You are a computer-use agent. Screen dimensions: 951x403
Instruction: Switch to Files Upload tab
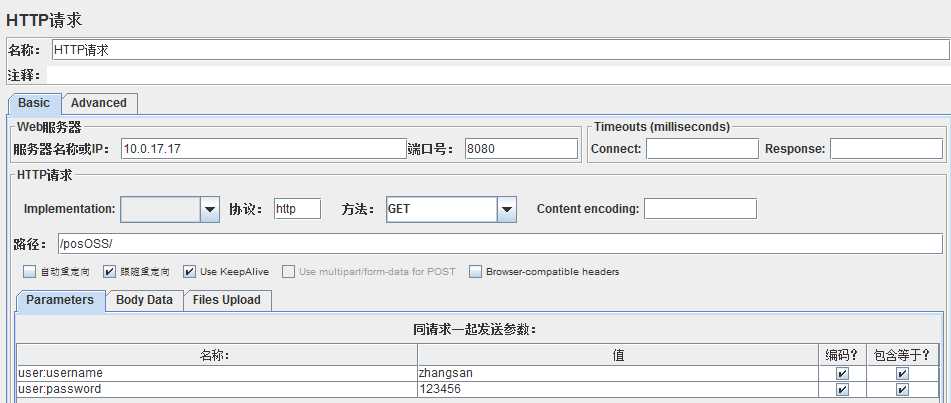[x=227, y=300]
